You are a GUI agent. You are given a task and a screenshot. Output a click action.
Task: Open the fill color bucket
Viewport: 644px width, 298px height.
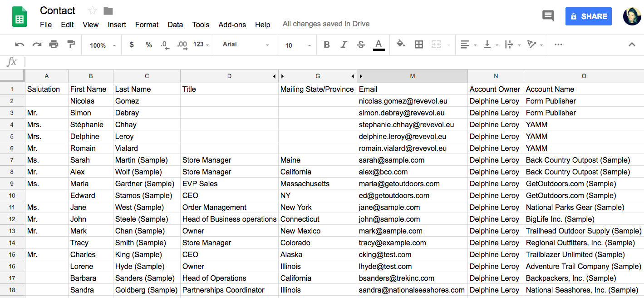tap(401, 44)
